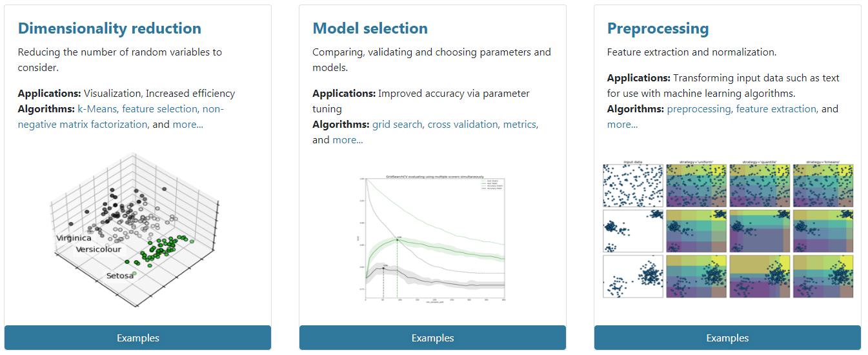Follow the k-Means algorithm link
The width and height of the screenshot is (868, 355).
[97, 109]
